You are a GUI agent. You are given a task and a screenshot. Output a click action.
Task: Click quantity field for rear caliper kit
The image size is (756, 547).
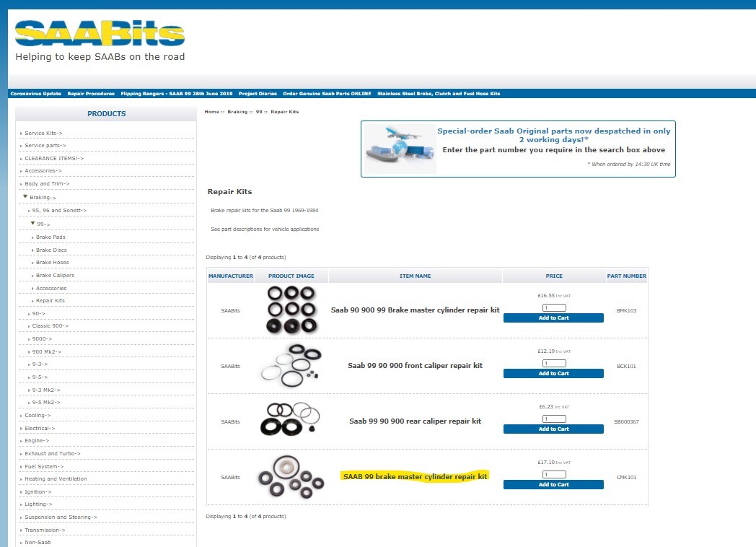point(554,419)
